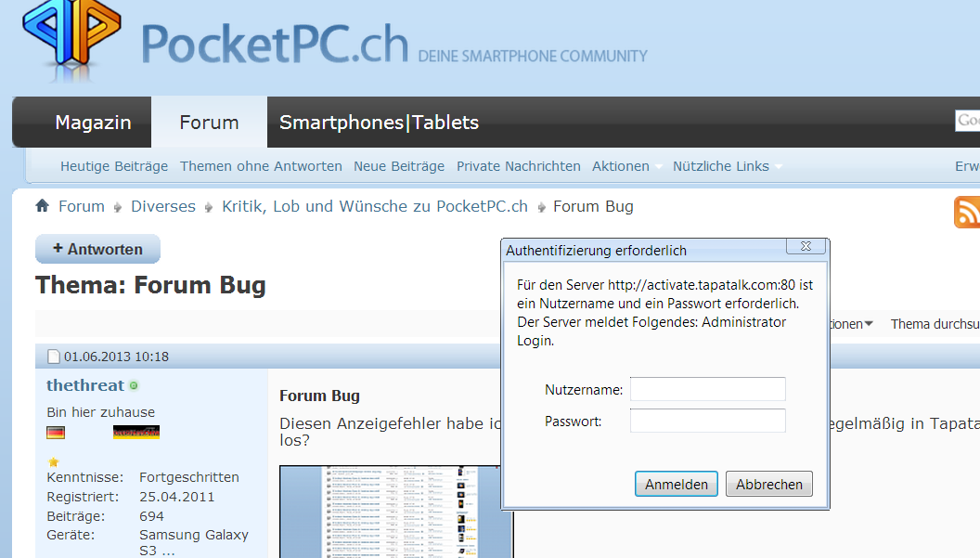
Task: Focus the Nutzername input field
Action: coord(708,389)
